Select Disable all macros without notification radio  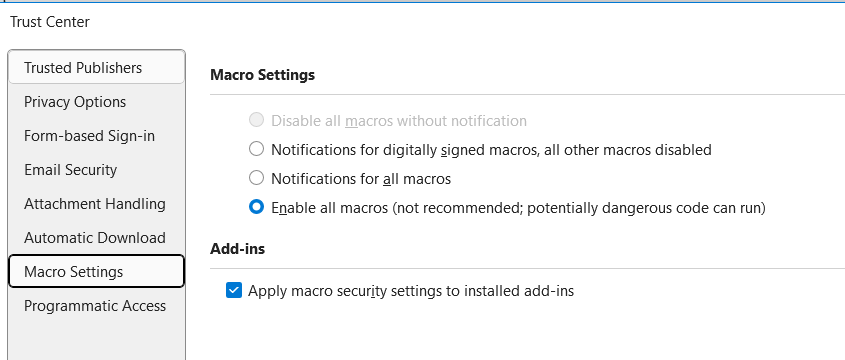pyautogui.click(x=257, y=120)
